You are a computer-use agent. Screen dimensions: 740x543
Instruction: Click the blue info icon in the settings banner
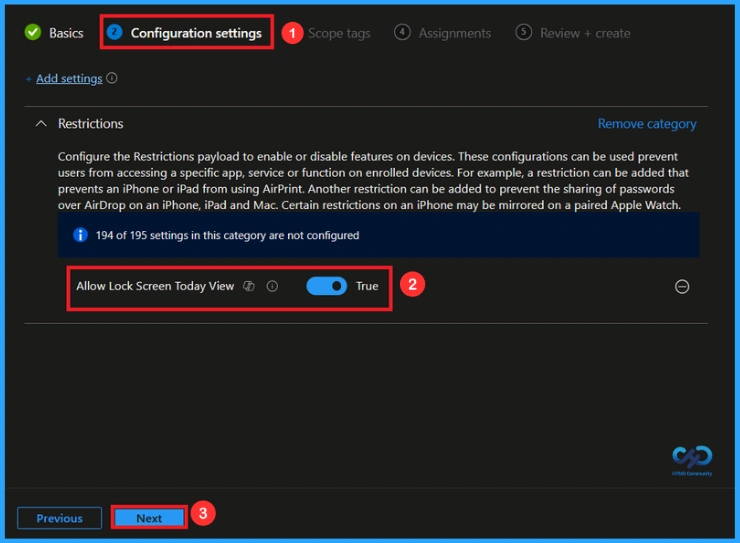coord(80,234)
